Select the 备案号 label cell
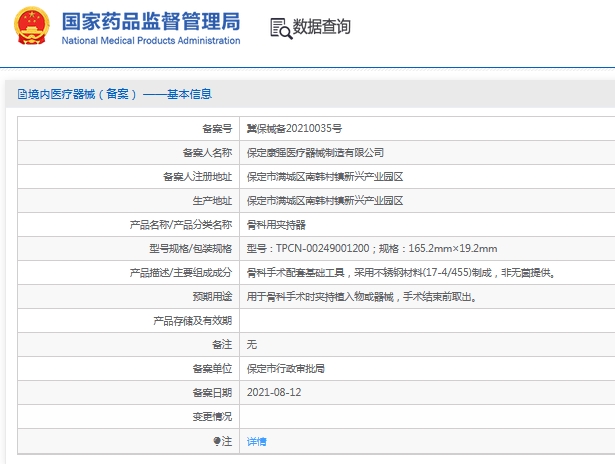The width and height of the screenshot is (615, 464). [217, 129]
